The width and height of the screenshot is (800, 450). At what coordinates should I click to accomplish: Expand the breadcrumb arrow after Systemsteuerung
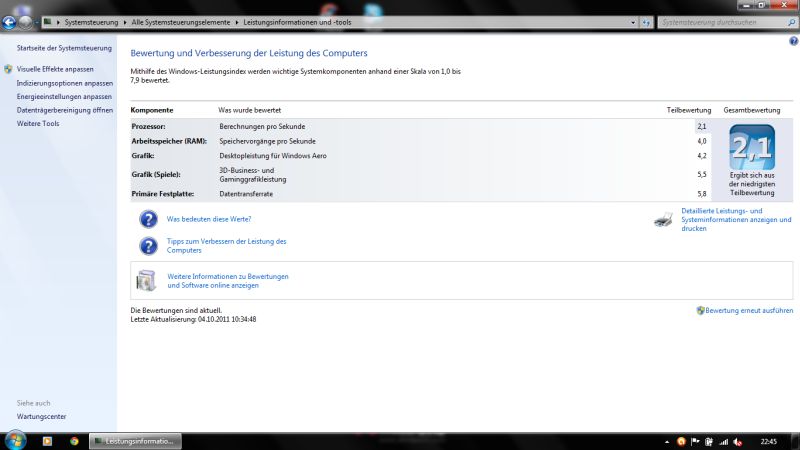click(124, 22)
